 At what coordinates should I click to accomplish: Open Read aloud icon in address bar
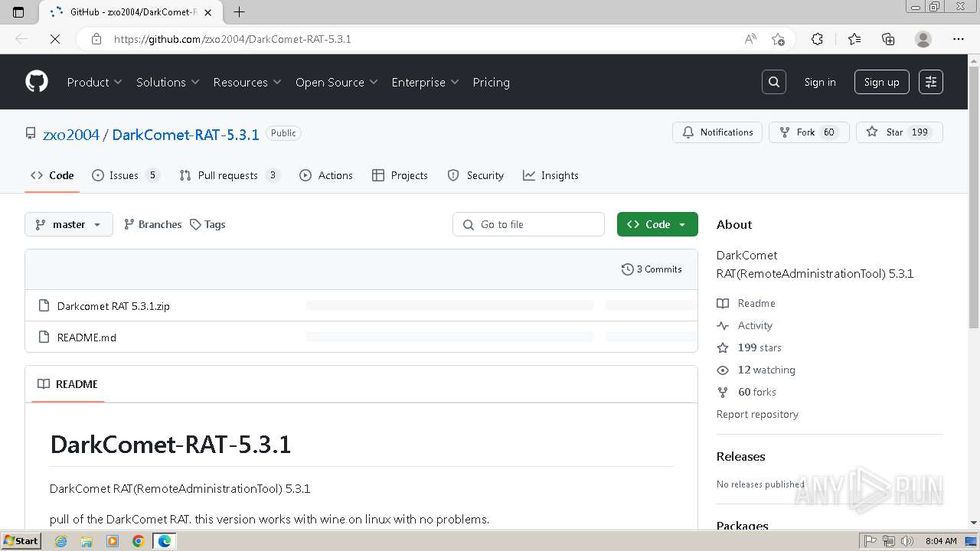tap(750, 39)
